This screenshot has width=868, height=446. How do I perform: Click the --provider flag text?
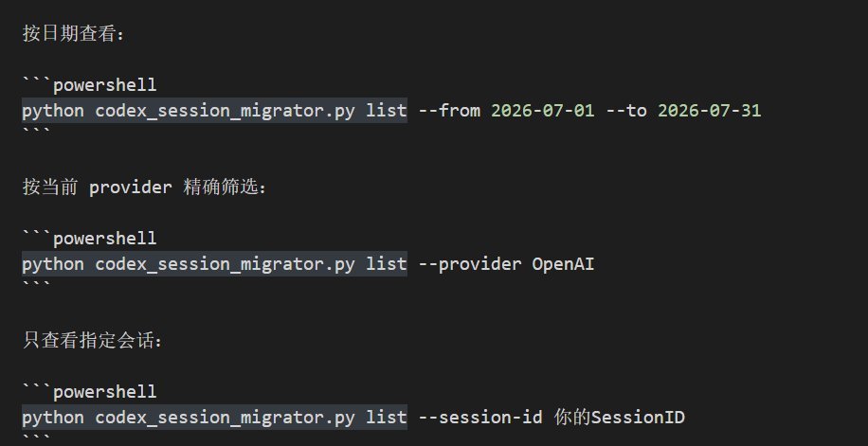point(469,264)
